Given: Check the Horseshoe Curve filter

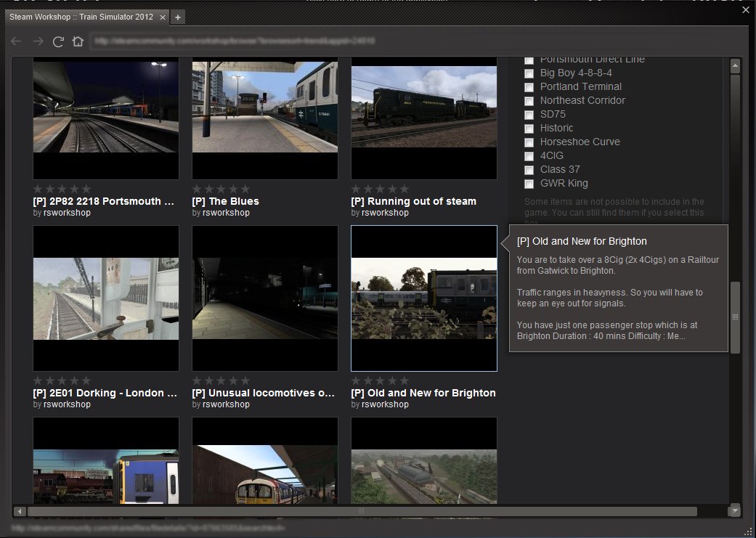Looking at the screenshot, I should pyautogui.click(x=529, y=142).
